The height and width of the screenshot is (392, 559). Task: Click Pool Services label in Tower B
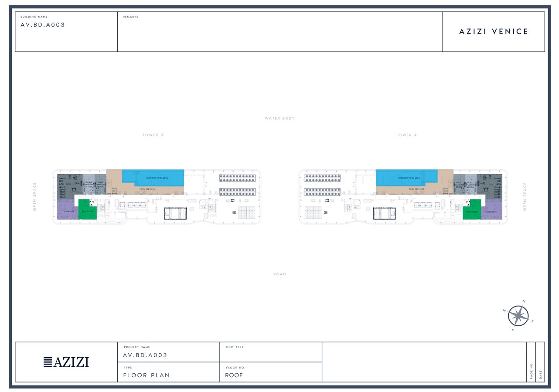[147, 189]
